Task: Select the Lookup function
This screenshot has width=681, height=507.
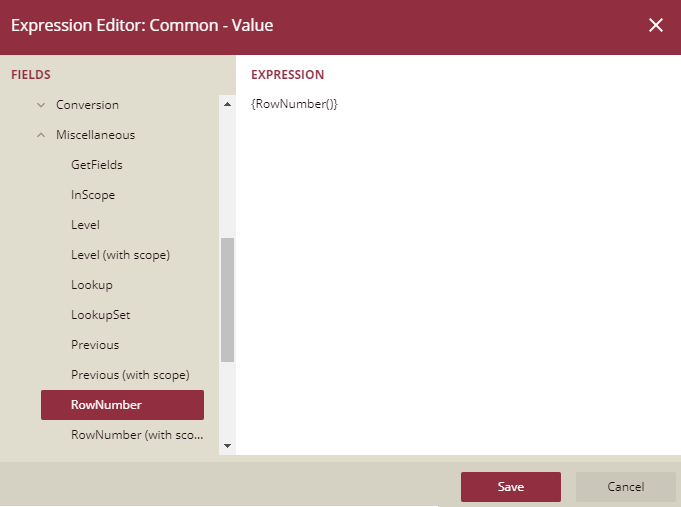Action: tap(92, 285)
